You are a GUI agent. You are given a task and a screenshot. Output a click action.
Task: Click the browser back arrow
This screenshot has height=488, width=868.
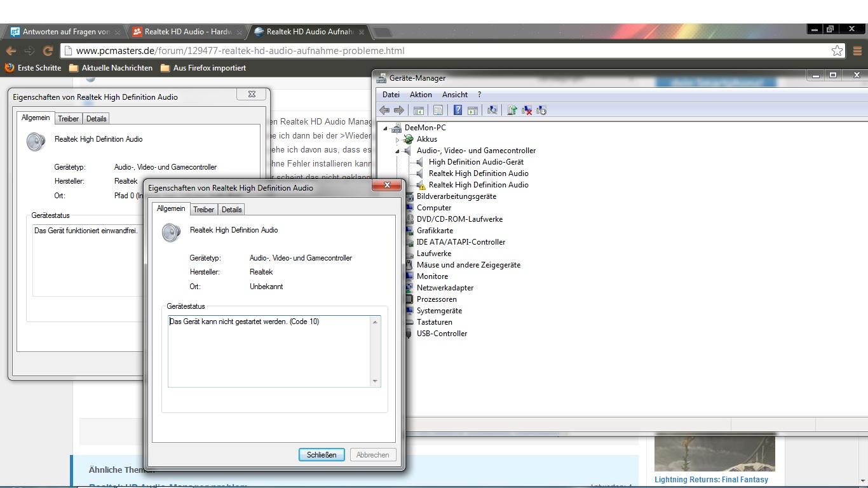pyautogui.click(x=11, y=51)
